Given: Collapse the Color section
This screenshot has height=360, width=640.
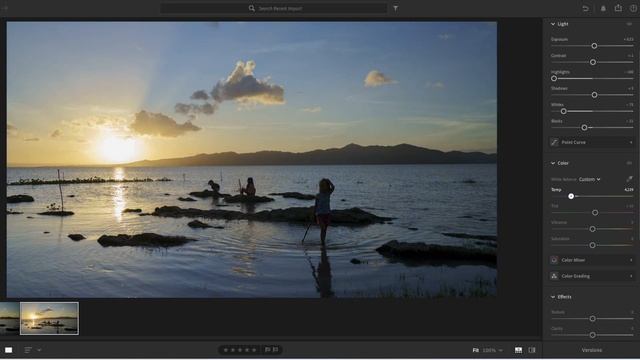Looking at the screenshot, I should (553, 163).
